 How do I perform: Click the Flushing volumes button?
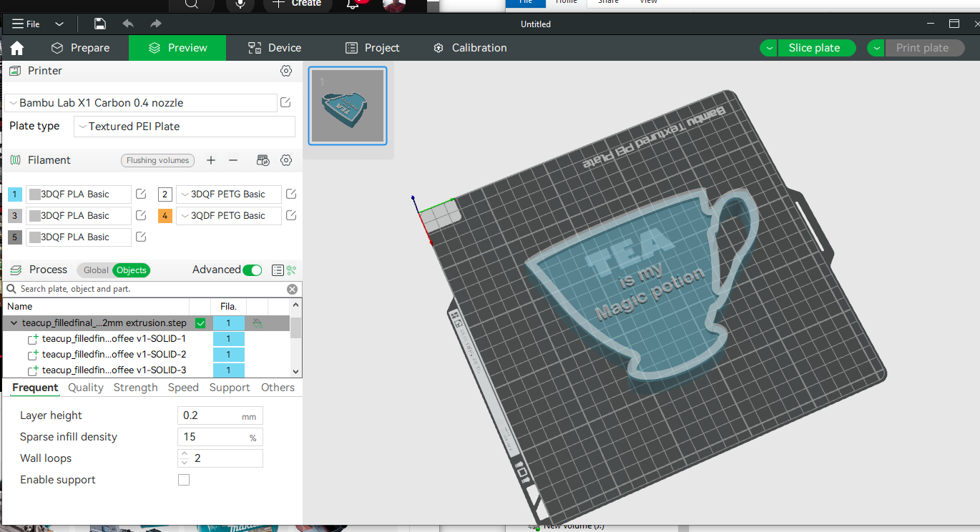pos(157,160)
